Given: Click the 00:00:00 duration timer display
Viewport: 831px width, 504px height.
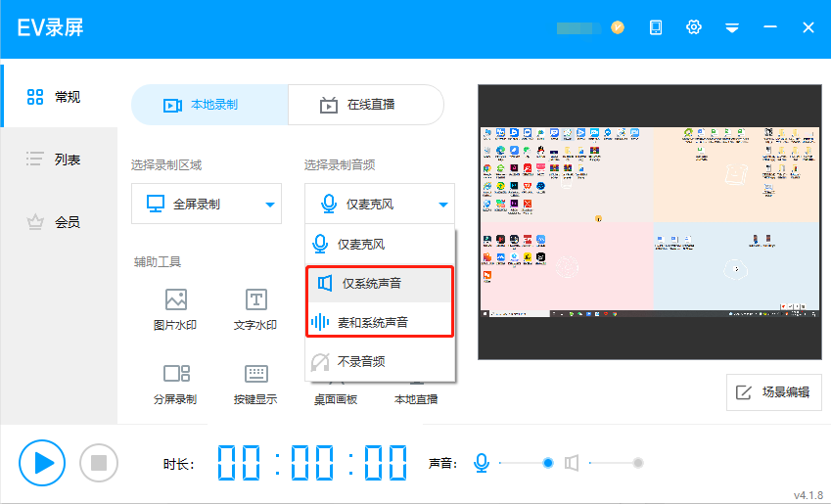Looking at the screenshot, I should tap(312, 463).
